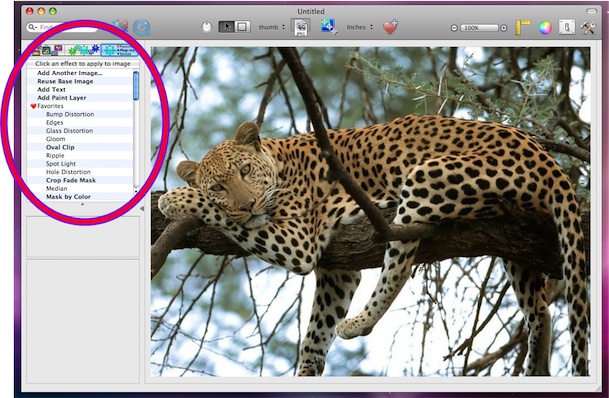Open the Inches units popup menu
Screen dimensions: 609x398
pos(360,27)
